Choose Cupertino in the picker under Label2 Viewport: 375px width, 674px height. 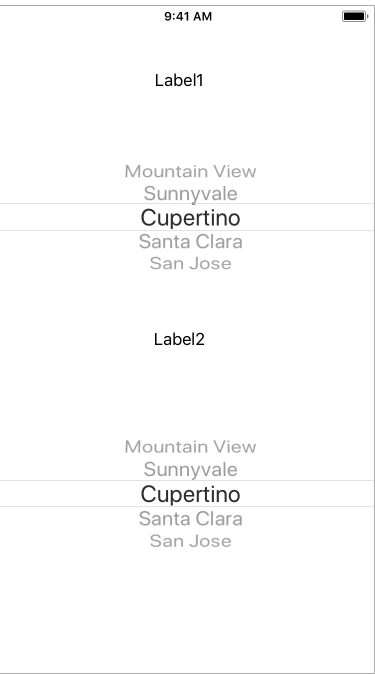191,494
